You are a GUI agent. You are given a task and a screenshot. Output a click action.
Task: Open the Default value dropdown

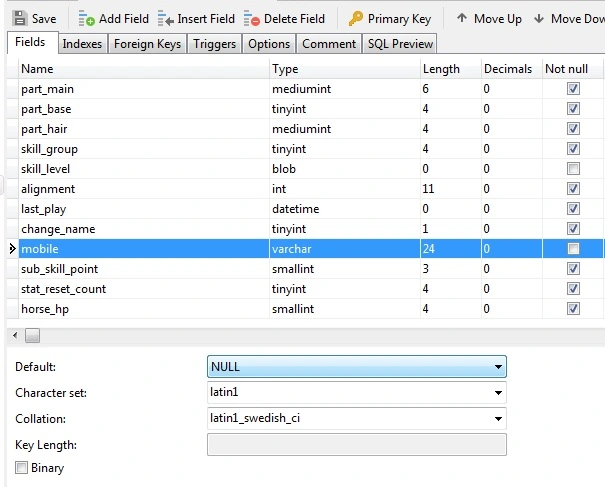[x=498, y=367]
